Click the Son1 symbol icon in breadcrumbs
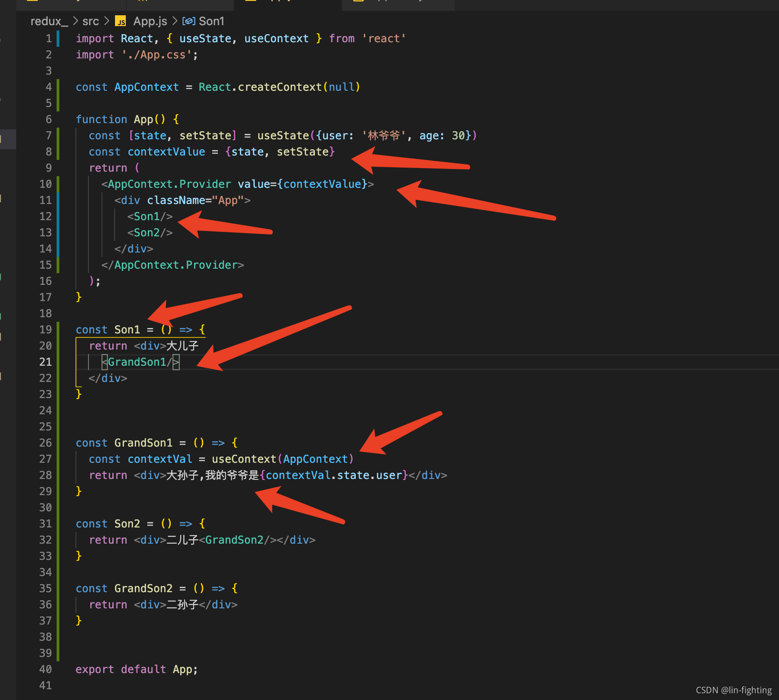 coord(189,21)
